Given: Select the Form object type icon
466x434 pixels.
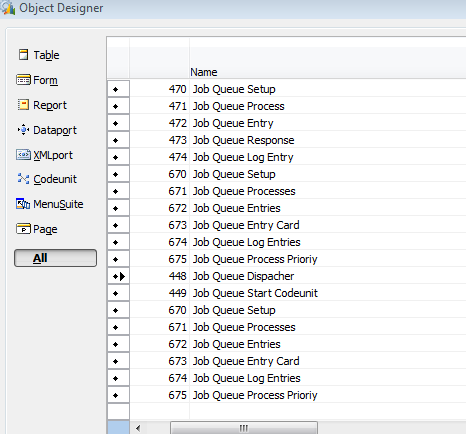Looking at the screenshot, I should coord(23,80).
